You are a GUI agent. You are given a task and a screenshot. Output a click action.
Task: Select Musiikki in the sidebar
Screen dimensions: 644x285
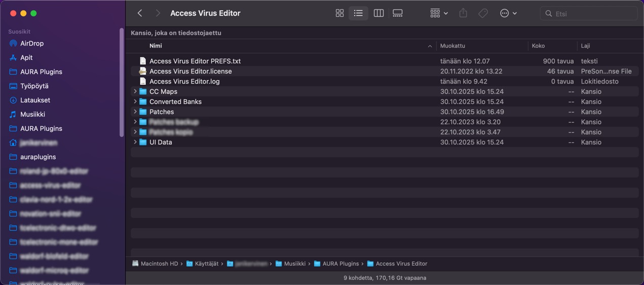32,115
